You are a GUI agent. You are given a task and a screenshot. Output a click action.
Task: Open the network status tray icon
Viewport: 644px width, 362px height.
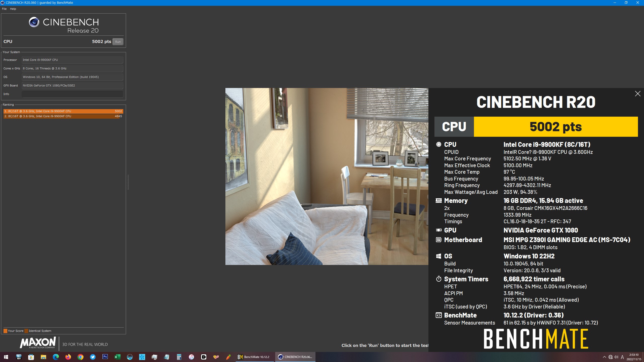tap(610, 357)
